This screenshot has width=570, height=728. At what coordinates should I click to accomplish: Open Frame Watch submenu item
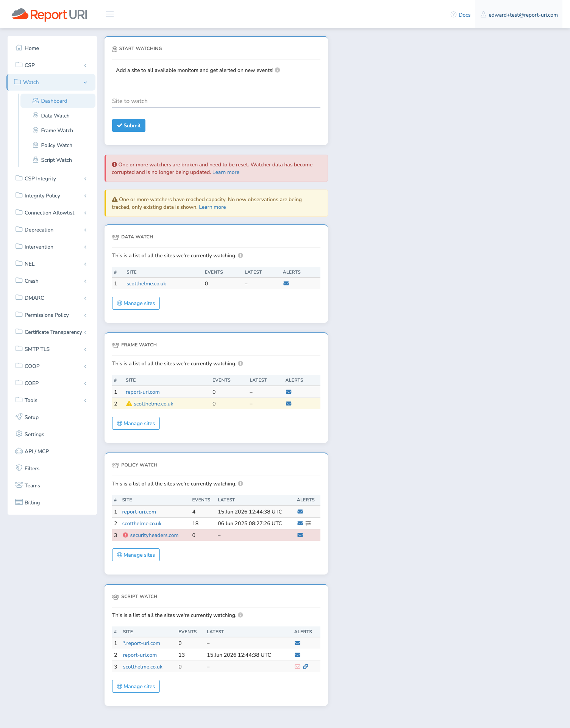[58, 130]
